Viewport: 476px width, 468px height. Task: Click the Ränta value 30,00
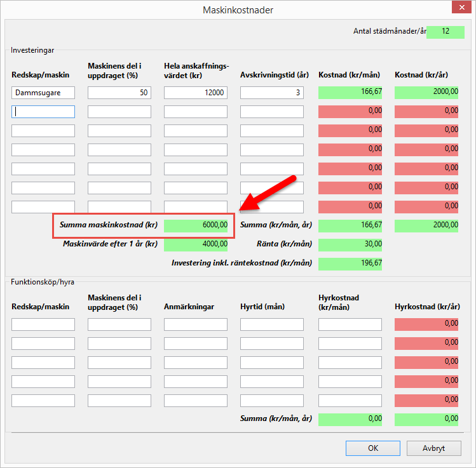click(x=350, y=244)
